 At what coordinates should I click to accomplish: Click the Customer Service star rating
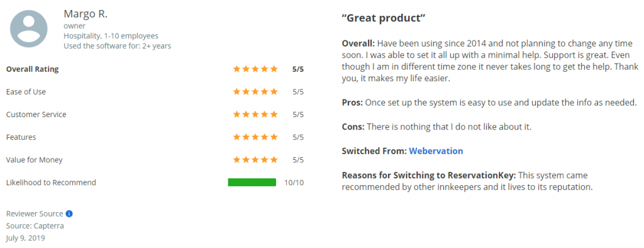255,115
